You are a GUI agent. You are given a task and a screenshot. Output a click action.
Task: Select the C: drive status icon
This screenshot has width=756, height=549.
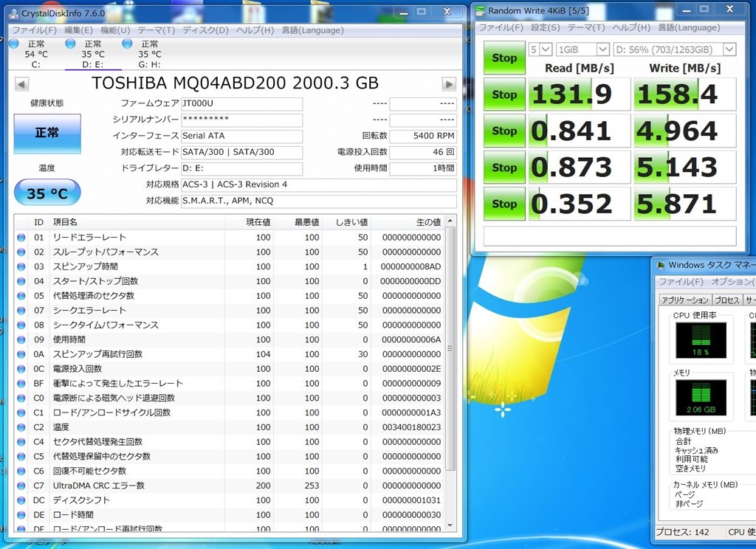point(13,44)
